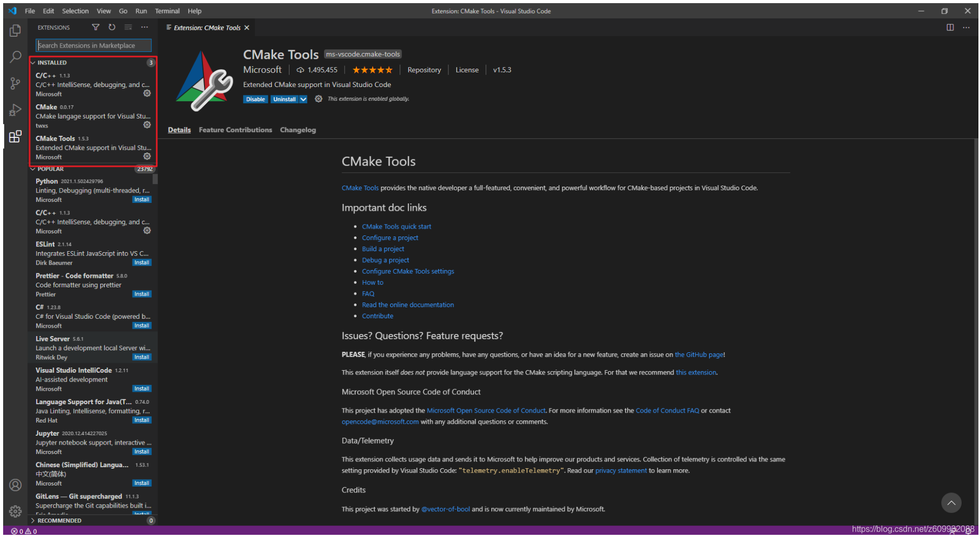
Task: Click the extensions list scrollbar thumb
Action: click(155, 179)
